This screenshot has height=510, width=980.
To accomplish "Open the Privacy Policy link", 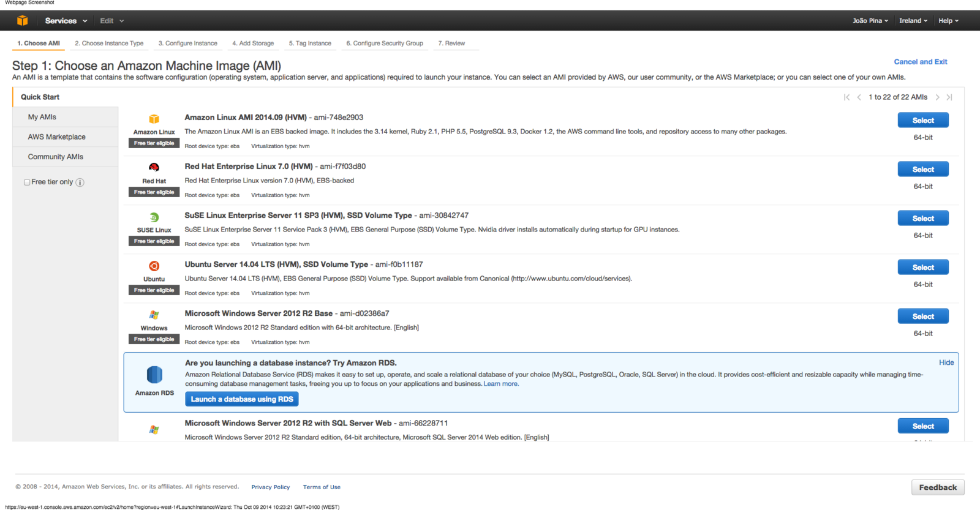I will pyautogui.click(x=270, y=487).
